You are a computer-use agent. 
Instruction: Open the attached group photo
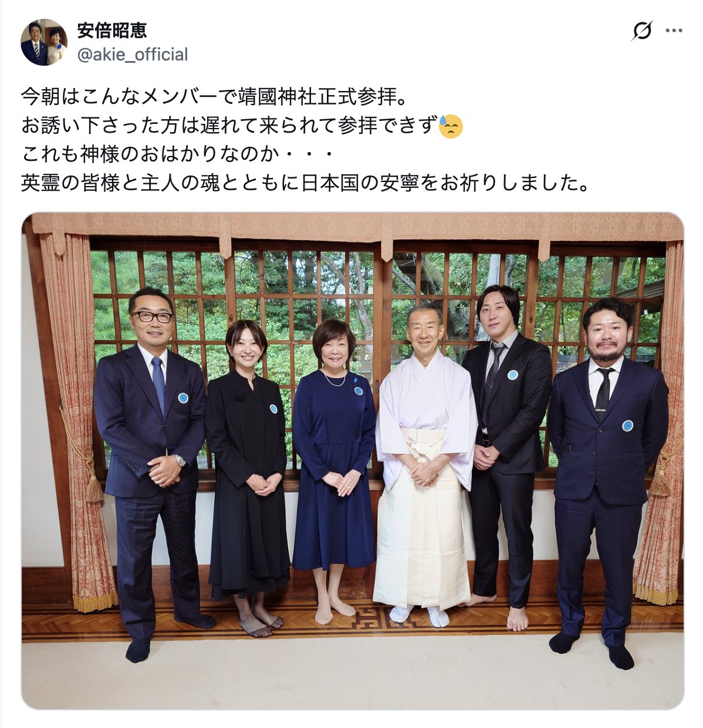(x=353, y=461)
